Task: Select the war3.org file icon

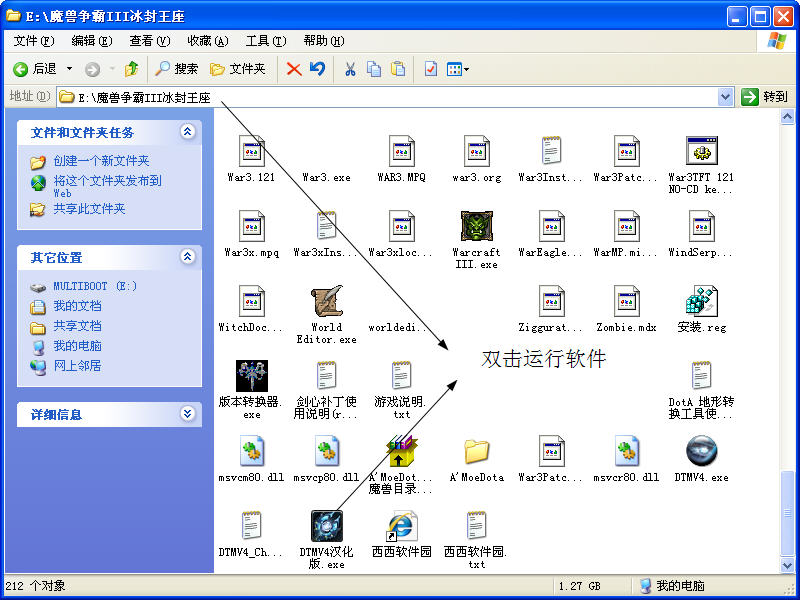Action: [477, 151]
